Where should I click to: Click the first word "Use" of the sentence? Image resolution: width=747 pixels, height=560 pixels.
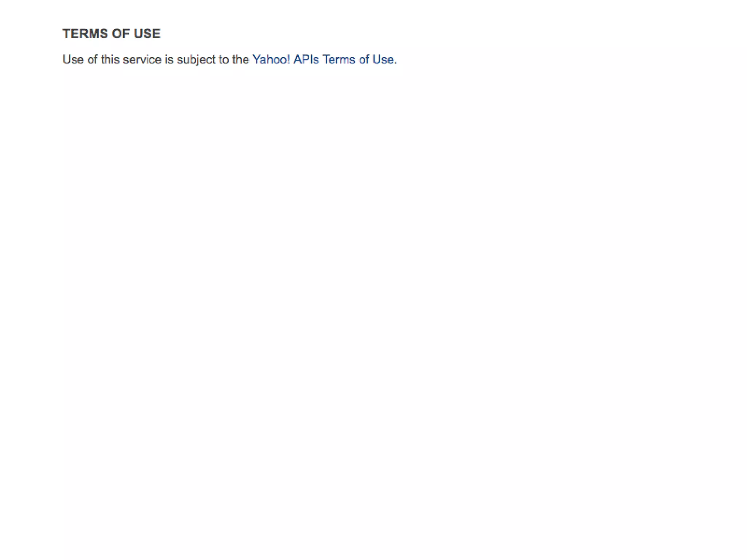point(73,59)
